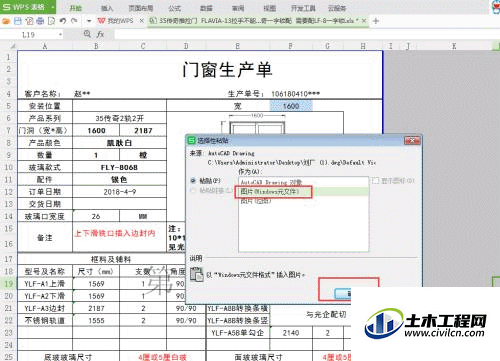Click the 门窗生产单 title cell
Image resolution: width=500 pixels, height=361 pixels.
click(x=228, y=70)
